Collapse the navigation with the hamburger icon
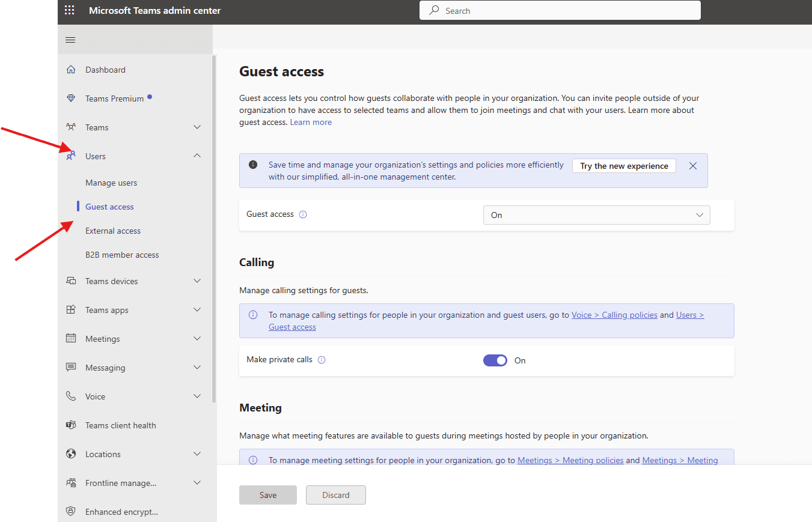The image size is (812, 522). [70, 39]
